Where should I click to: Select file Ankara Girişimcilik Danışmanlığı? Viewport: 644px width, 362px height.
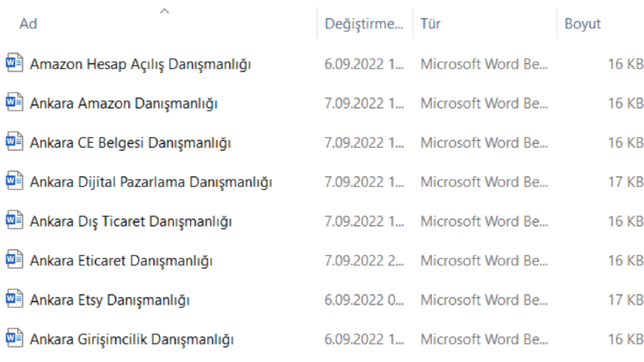click(x=132, y=340)
